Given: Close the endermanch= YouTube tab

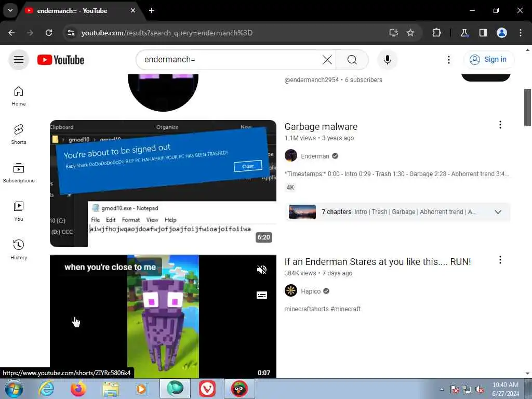Looking at the screenshot, I should [x=133, y=10].
